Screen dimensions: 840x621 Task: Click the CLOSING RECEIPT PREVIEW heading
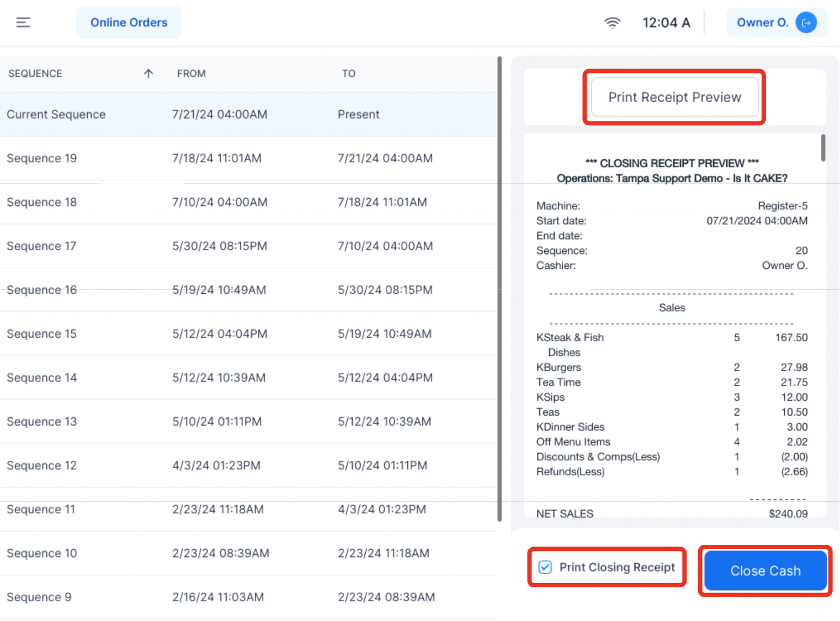pyautogui.click(x=672, y=163)
